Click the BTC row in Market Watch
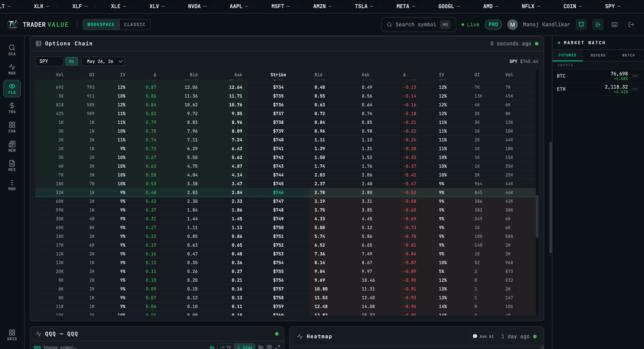 (598, 76)
